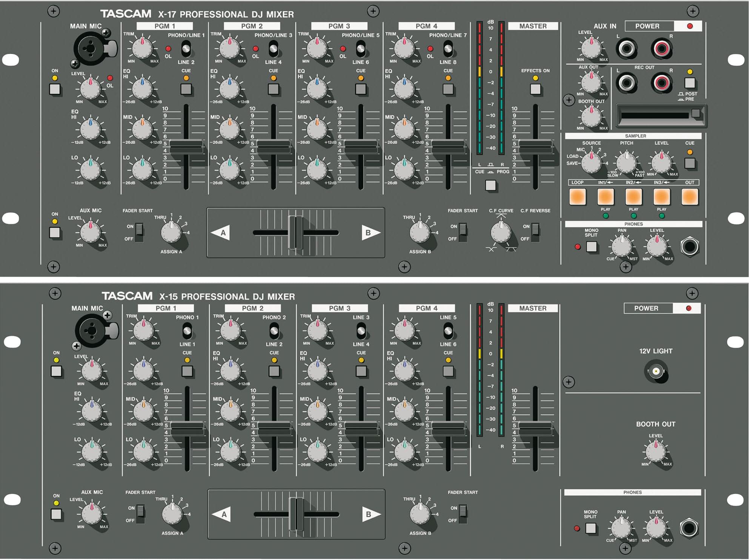Image resolution: width=750 pixels, height=560 pixels.
Task: Click the X-15 PHONES headphone jack
Action: click(689, 528)
